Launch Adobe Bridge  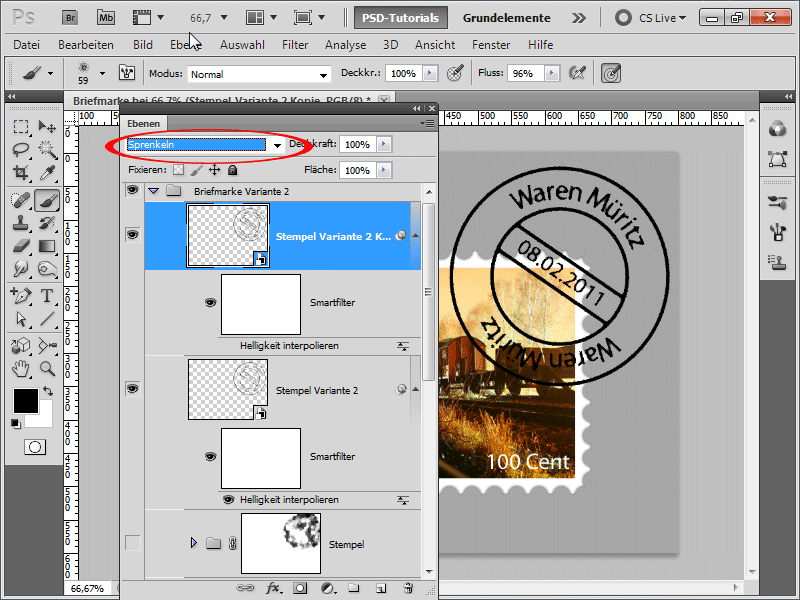pyautogui.click(x=70, y=18)
